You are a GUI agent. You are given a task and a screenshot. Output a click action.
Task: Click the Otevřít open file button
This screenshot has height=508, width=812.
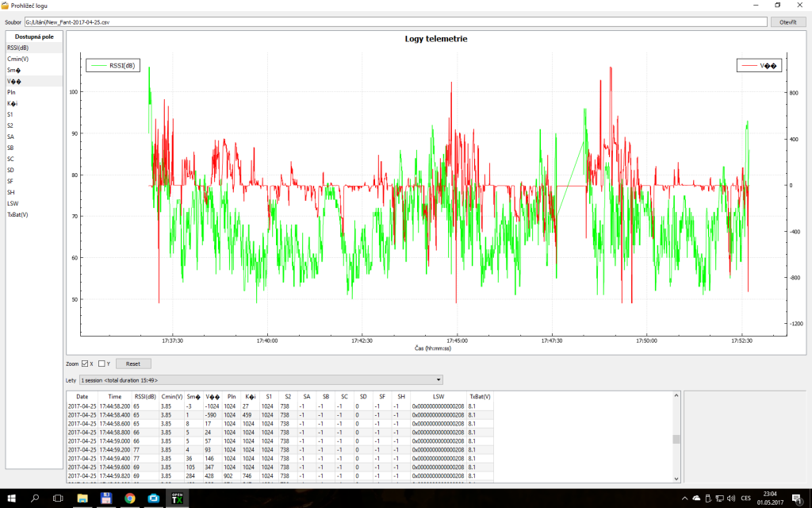[787, 22]
